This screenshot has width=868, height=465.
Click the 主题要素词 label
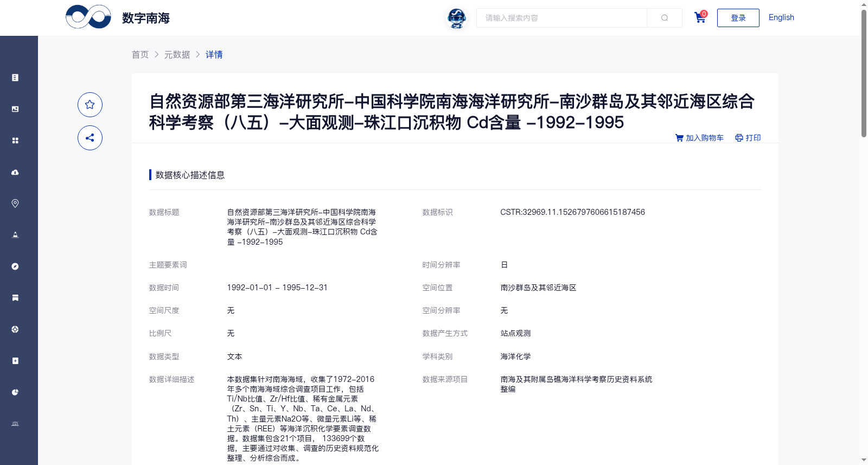point(168,265)
